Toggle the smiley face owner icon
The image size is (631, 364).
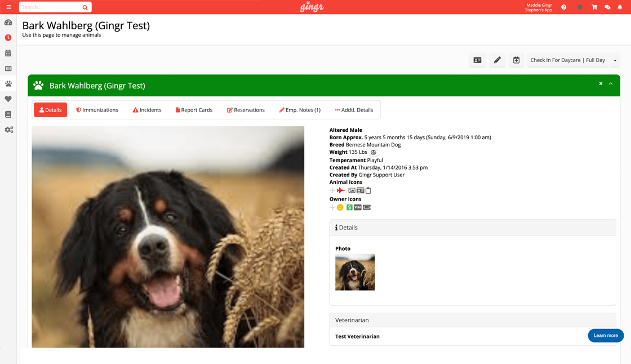340,207
